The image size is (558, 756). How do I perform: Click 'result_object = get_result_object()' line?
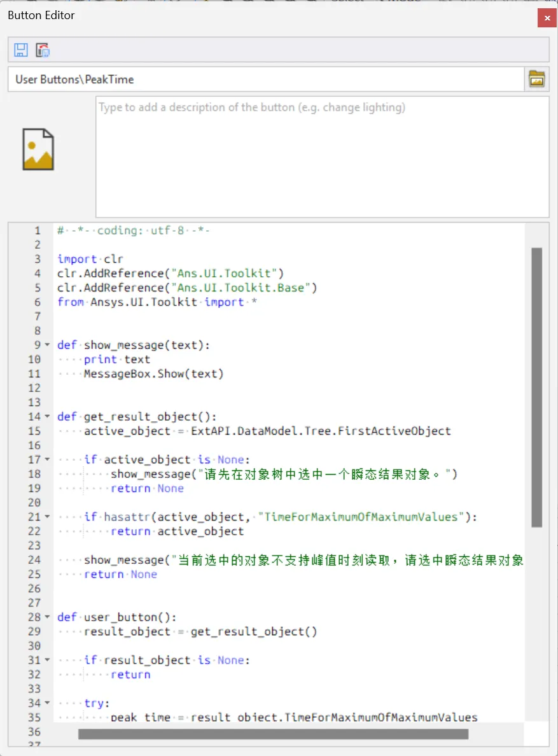point(200,631)
